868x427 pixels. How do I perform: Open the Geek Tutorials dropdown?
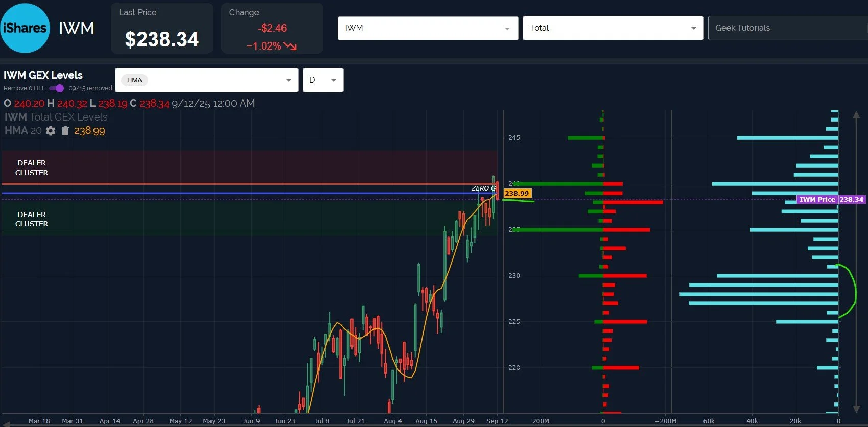(788, 28)
